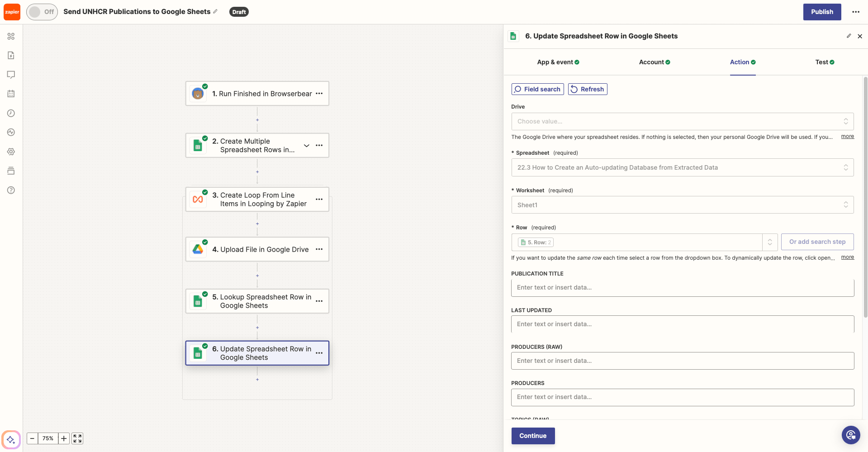This screenshot has height=452, width=868.
Task: Open the help question mark icon
Action: [11, 190]
